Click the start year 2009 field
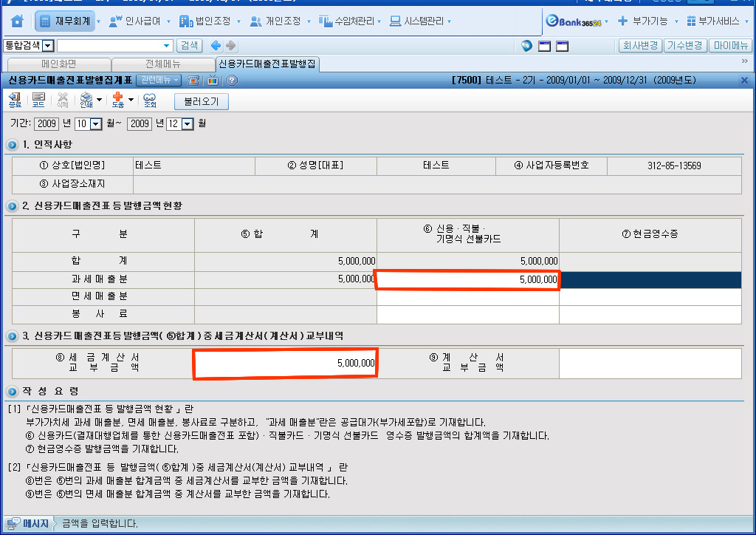The width and height of the screenshot is (756, 535). coord(47,123)
